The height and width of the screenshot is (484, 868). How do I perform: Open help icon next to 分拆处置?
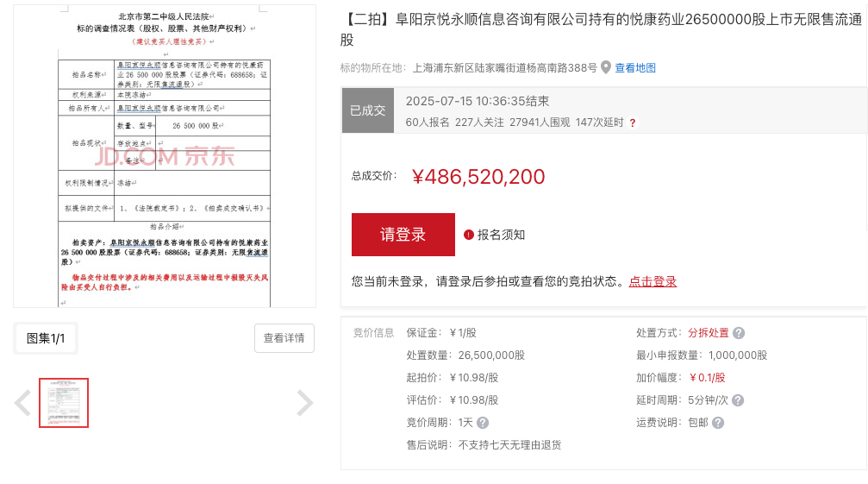tap(739, 333)
